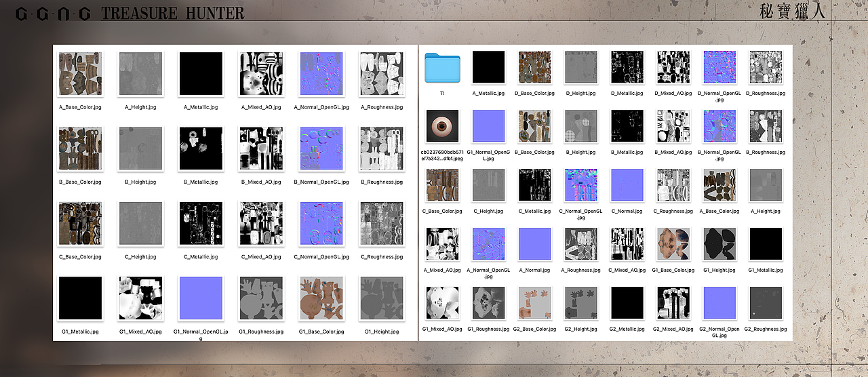Select B_Mixed_AO.jpg thumbnail in left window
The height and width of the screenshot is (377, 868).
260,148
